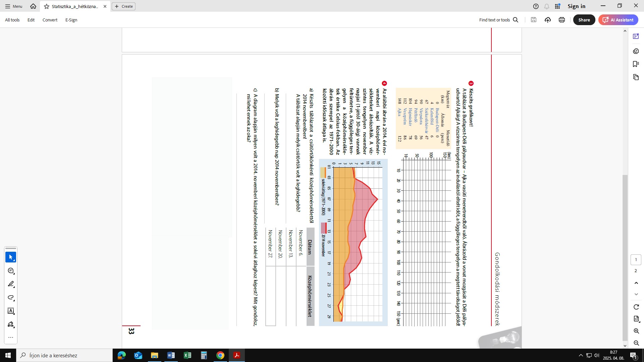Viewport: 644px width, 362px height.
Task: Print the document with printer icon
Action: [x=562, y=20]
